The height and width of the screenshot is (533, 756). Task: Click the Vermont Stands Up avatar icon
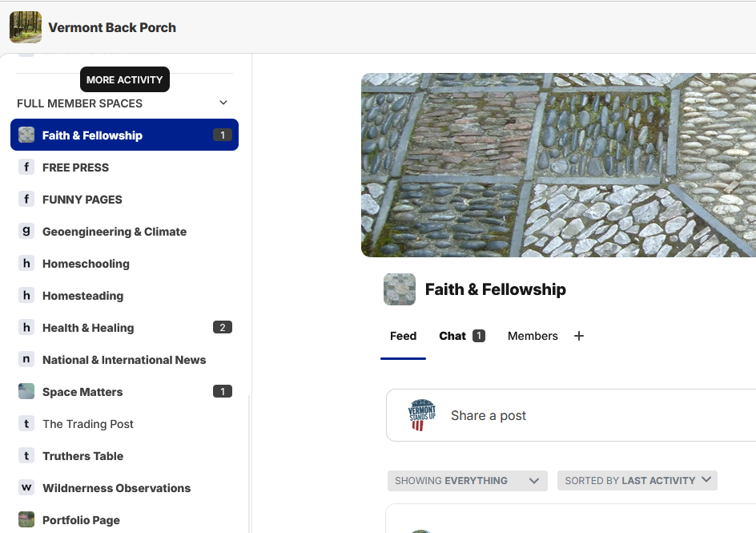click(x=422, y=415)
